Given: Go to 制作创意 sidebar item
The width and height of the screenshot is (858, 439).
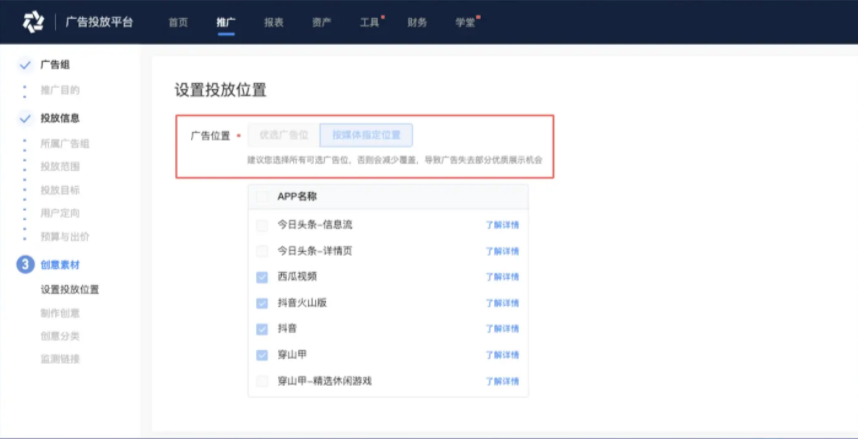Looking at the screenshot, I should point(60,313).
